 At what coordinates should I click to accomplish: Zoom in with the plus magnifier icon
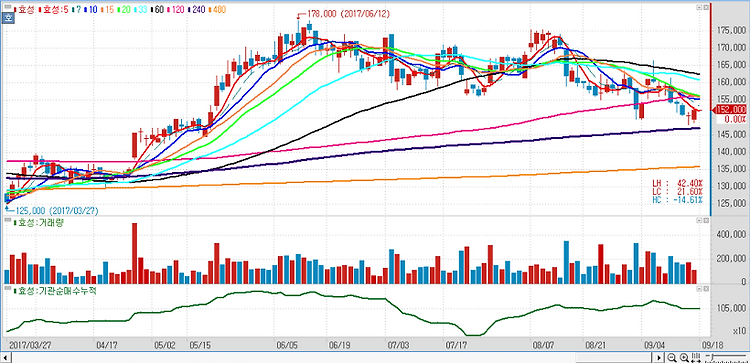[x=684, y=357]
